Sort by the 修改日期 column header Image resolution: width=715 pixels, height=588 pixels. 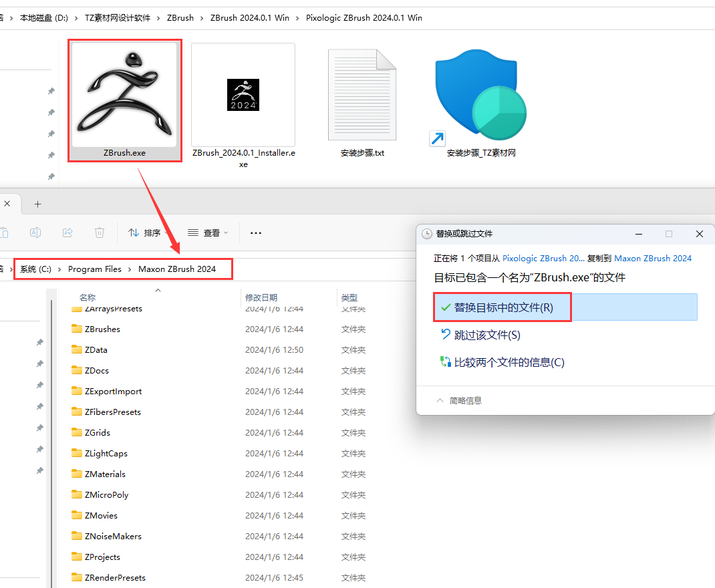pos(261,297)
